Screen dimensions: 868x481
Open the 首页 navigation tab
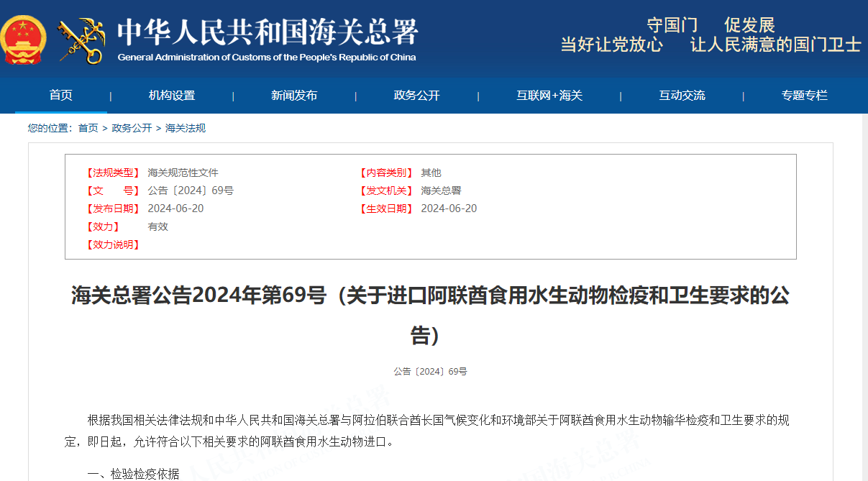click(x=61, y=95)
